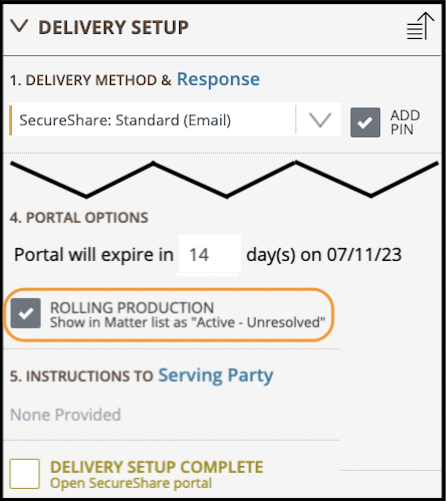Click the 4. PORTAL OPTIONS heading
This screenshot has width=446, height=501.
[79, 218]
